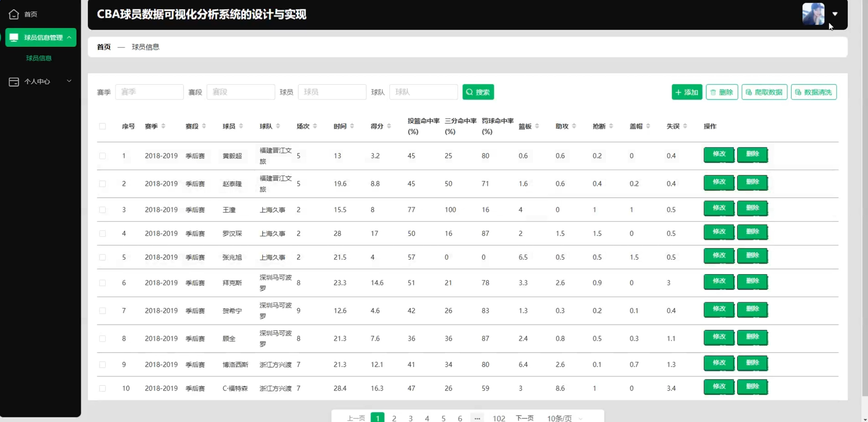Viewport: 868px width, 422px height.
Task: Open 球员信息管理 menu
Action: tap(41, 37)
